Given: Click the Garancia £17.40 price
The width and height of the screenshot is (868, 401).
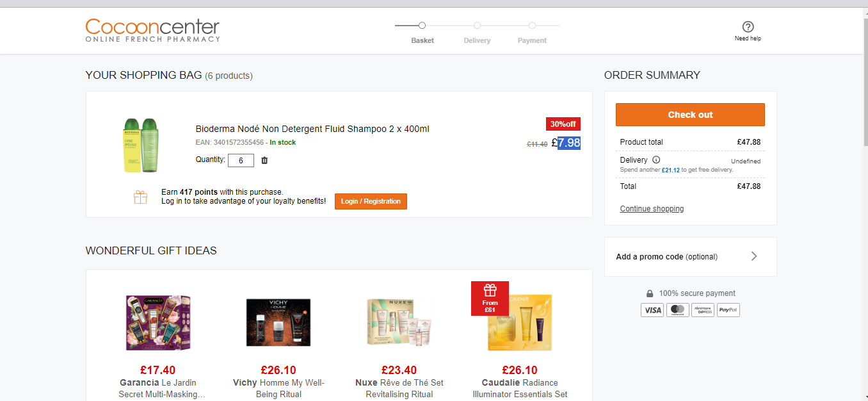Looking at the screenshot, I should click(x=157, y=370).
